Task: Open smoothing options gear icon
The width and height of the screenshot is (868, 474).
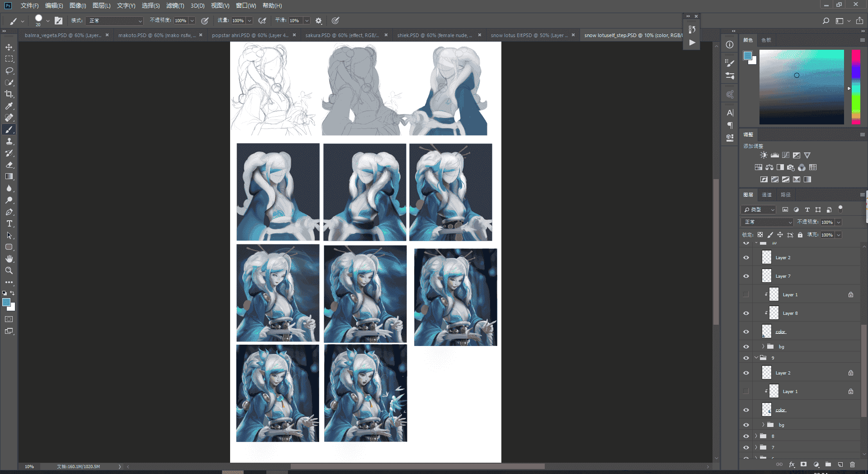Action: 319,21
